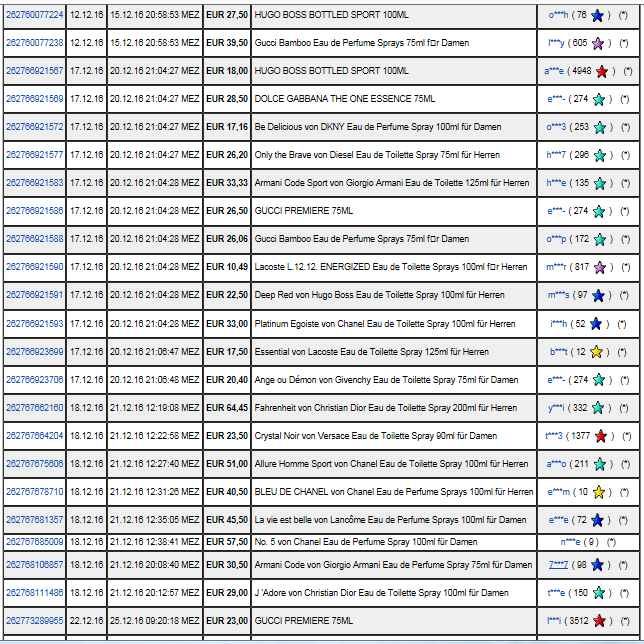Select title 'Essential von Lacoste' cell

click(x=394, y=352)
